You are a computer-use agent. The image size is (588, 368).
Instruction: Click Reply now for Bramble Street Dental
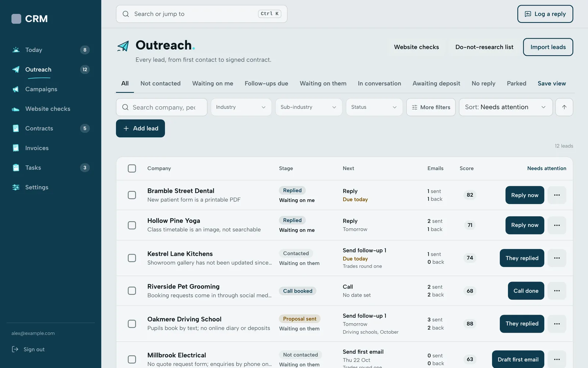[525, 195]
